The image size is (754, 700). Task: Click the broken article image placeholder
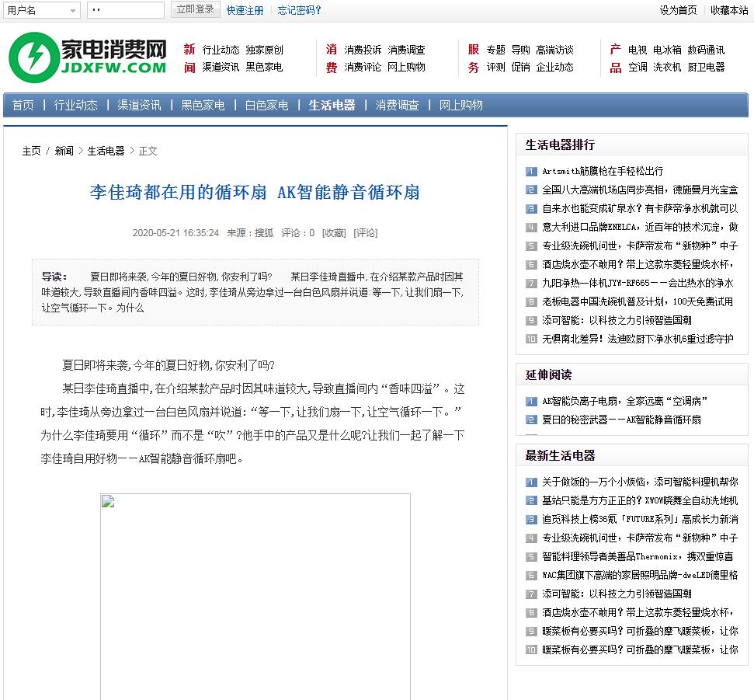pyautogui.click(x=255, y=597)
